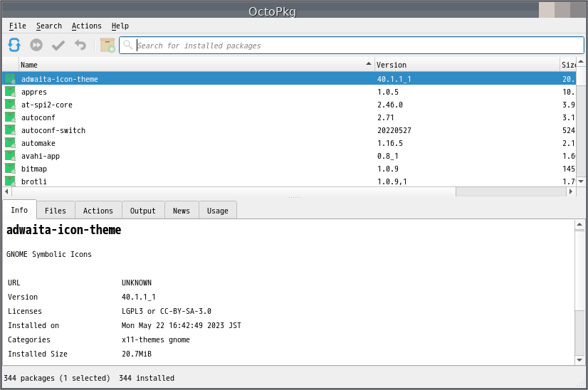Viewport: 588px width, 390px height.
Task: Select the autoconf package name
Action: 38,117
